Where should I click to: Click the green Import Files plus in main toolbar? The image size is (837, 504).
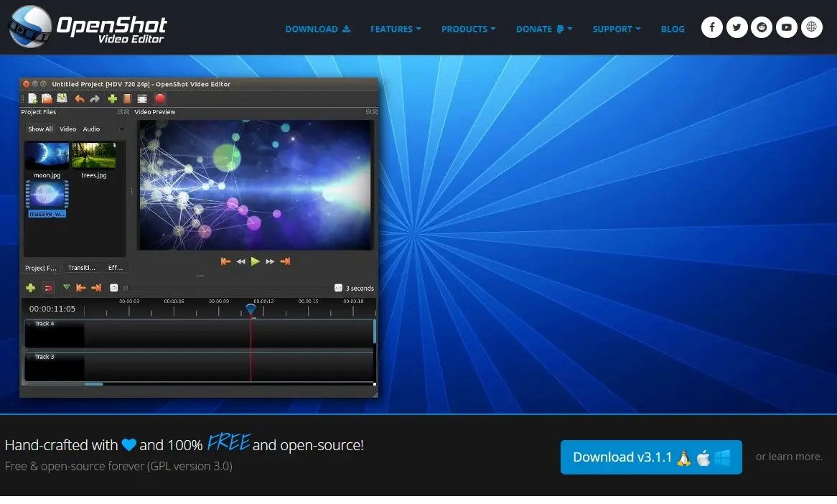tap(112, 99)
